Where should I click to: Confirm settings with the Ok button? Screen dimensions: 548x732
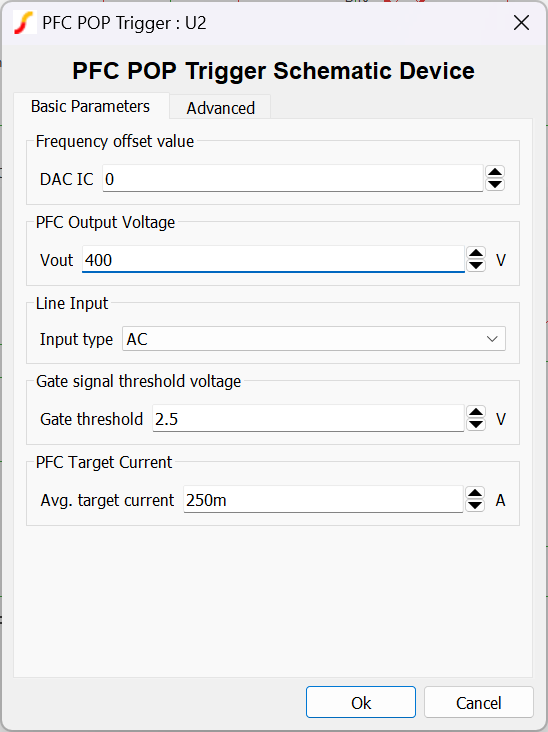361,702
